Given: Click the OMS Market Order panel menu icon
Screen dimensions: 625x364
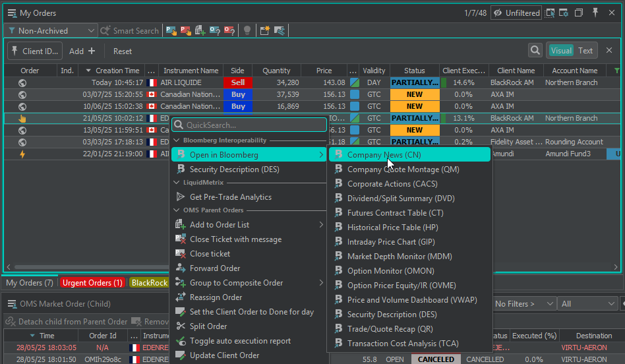Looking at the screenshot, I should click(x=12, y=304).
